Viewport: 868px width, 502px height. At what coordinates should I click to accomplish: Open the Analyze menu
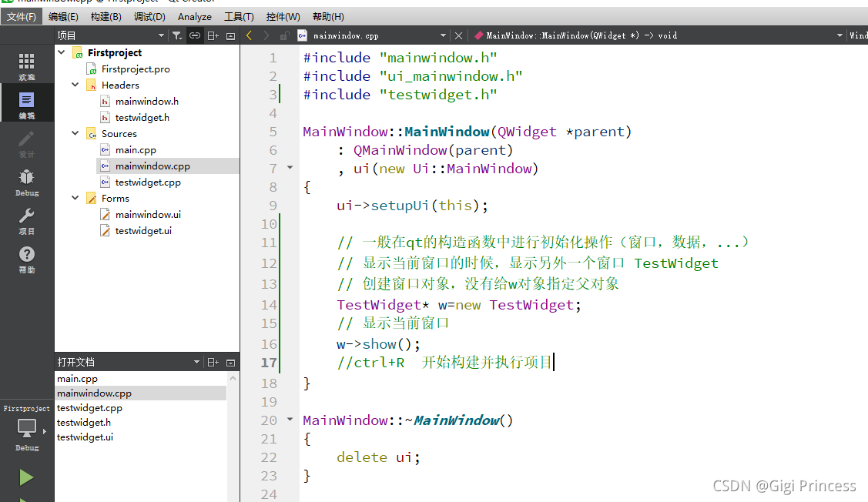coord(194,17)
